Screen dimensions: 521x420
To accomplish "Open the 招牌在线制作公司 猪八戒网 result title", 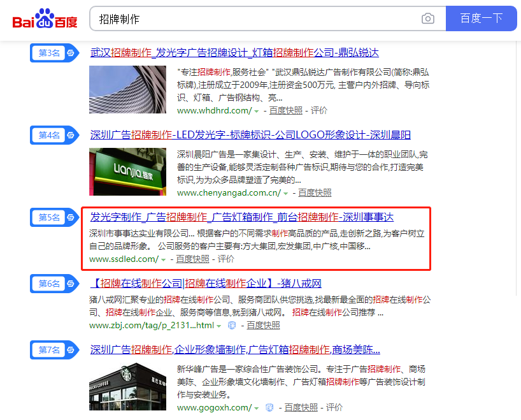I will 206,284.
